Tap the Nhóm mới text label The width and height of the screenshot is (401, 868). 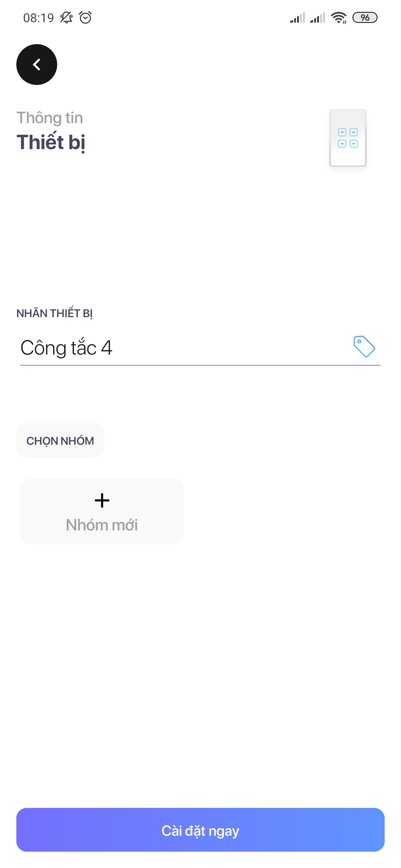click(x=102, y=525)
